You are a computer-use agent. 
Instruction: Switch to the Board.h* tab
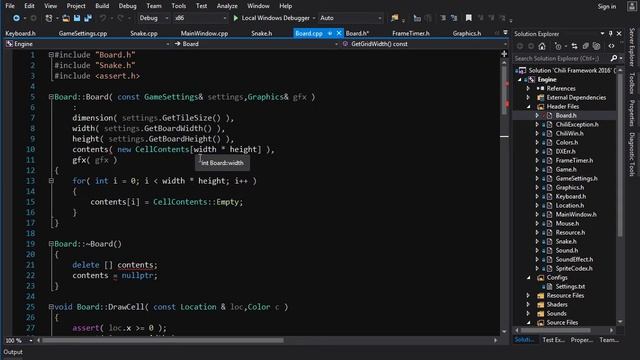(x=358, y=33)
